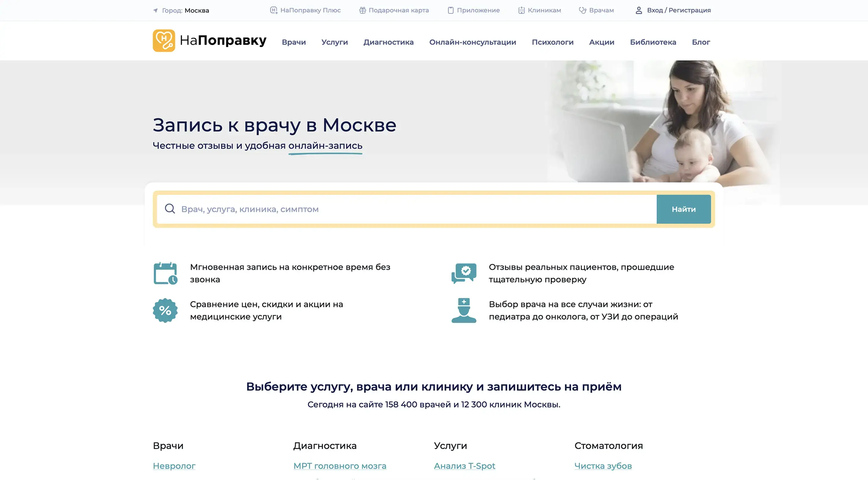Open Вход / Регистрация link

tap(679, 11)
